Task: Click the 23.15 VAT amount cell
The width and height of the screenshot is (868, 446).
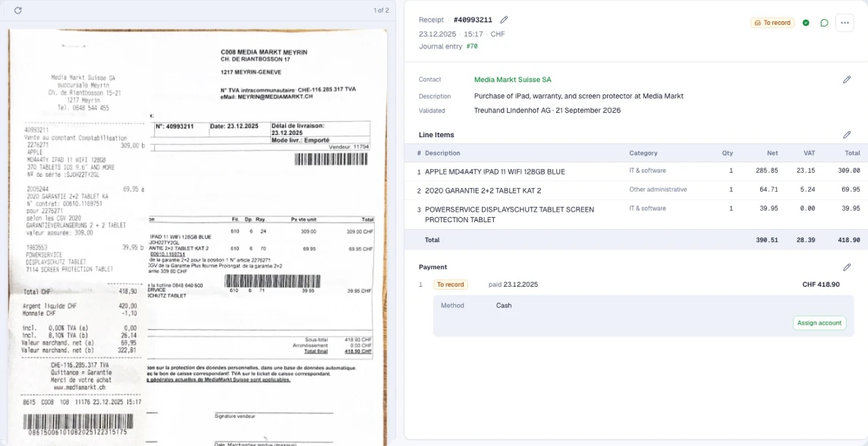Action: coord(806,171)
